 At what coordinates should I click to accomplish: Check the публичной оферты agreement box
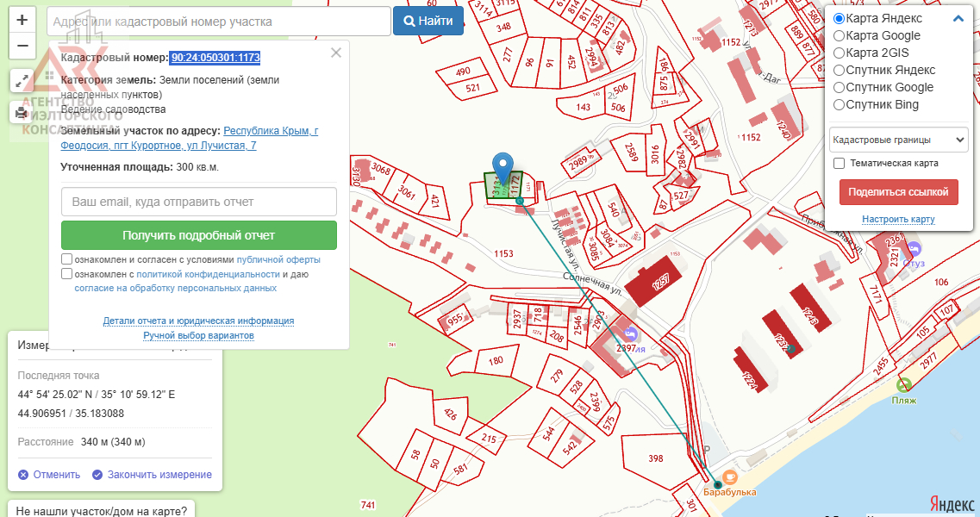67,259
